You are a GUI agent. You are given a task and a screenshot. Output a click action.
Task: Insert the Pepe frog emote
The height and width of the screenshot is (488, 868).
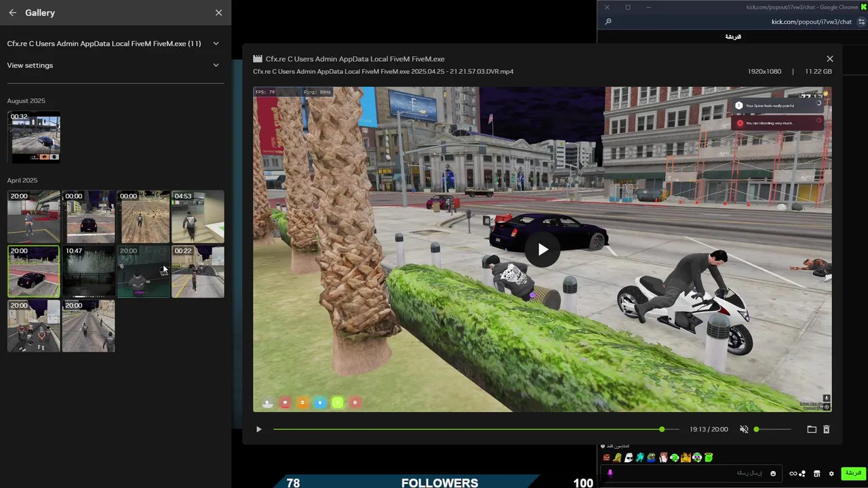(x=652, y=457)
